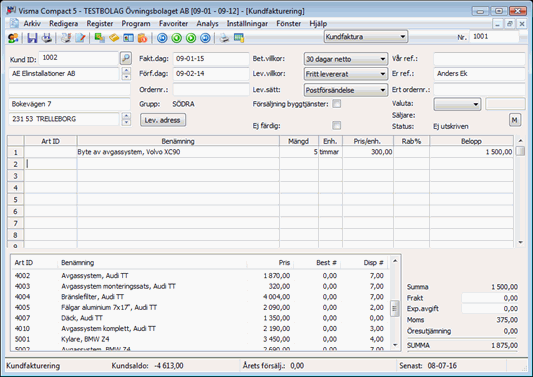Click the blue save floppy disk icon
Image resolution: width=533 pixels, height=377 pixels.
(32, 38)
